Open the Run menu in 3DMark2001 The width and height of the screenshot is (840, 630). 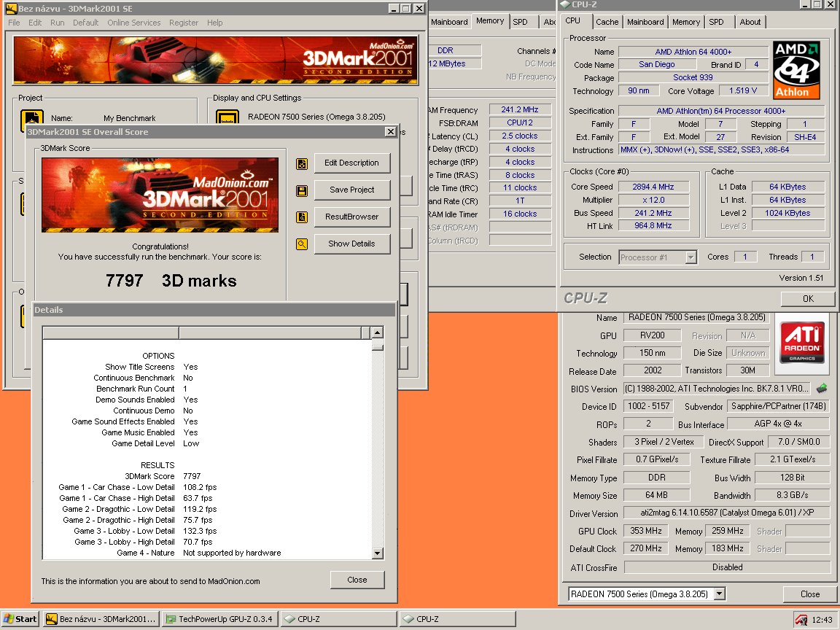58,23
